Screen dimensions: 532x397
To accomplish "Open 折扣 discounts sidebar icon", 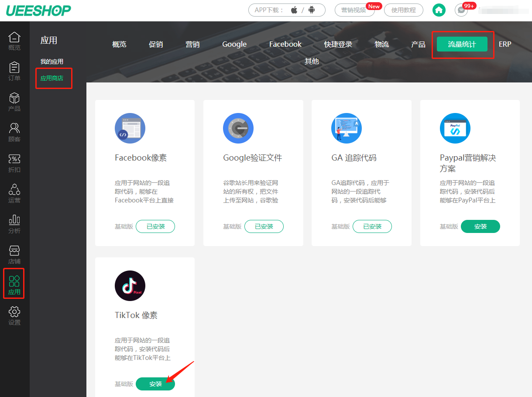I will click(x=14, y=163).
